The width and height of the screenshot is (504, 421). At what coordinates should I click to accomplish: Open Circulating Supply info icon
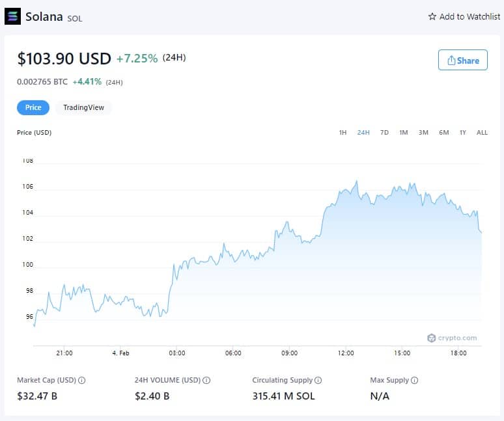[318, 381]
